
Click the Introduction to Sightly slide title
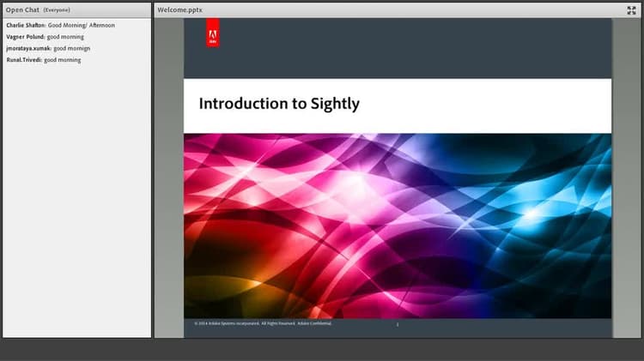click(x=279, y=104)
